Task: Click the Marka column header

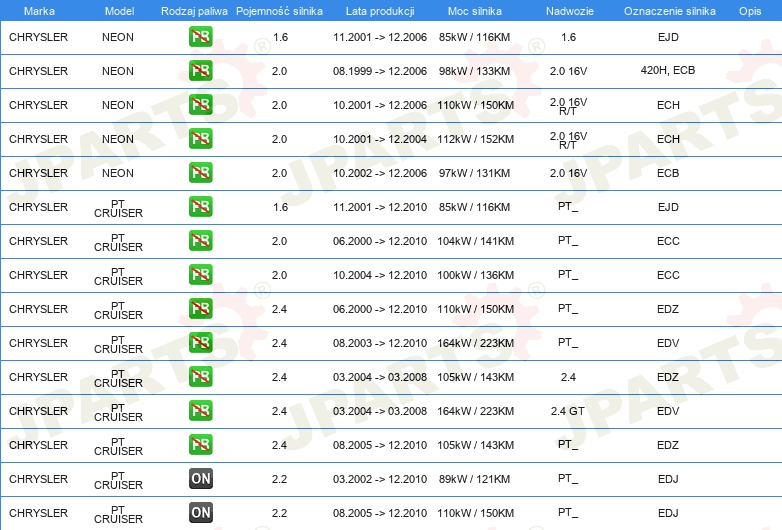Action: (39, 10)
